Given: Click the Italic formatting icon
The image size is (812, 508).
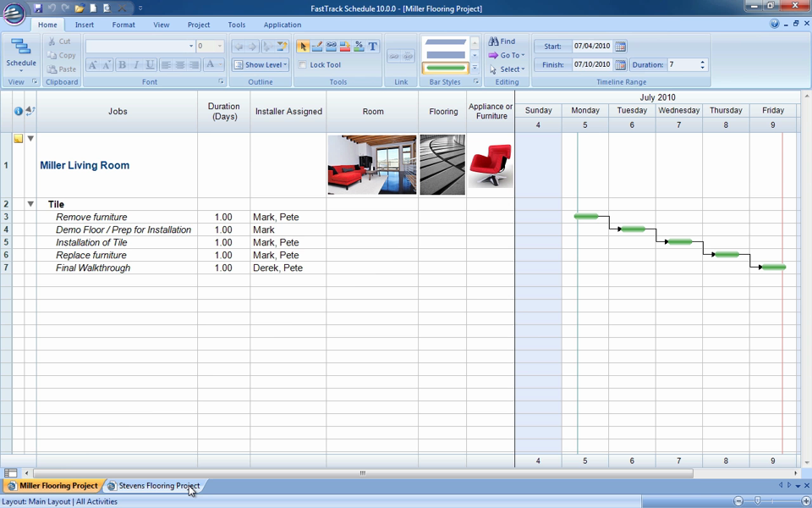Looking at the screenshot, I should (136, 65).
